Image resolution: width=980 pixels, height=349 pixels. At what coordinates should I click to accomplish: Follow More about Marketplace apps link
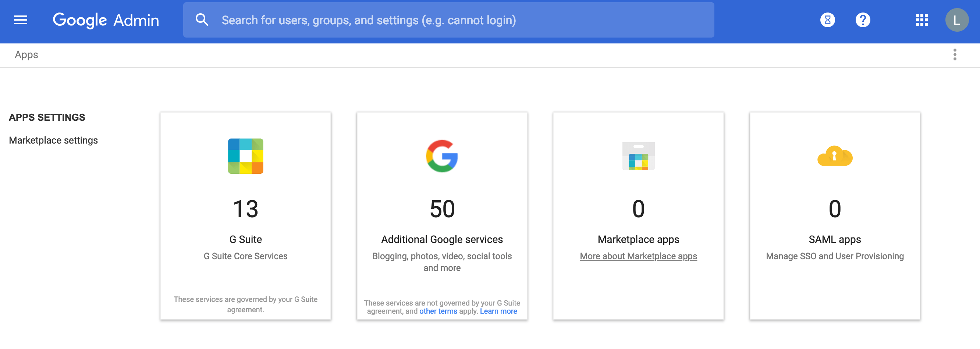[638, 256]
